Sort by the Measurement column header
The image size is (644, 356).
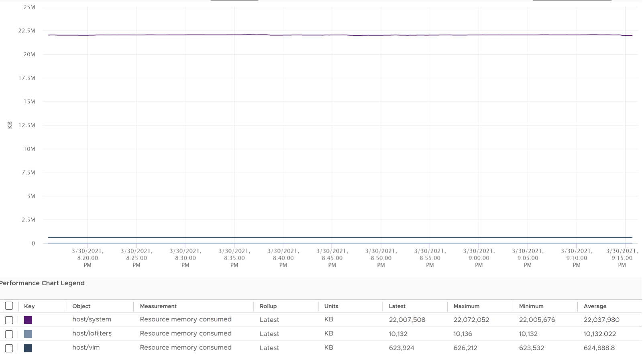(x=158, y=306)
